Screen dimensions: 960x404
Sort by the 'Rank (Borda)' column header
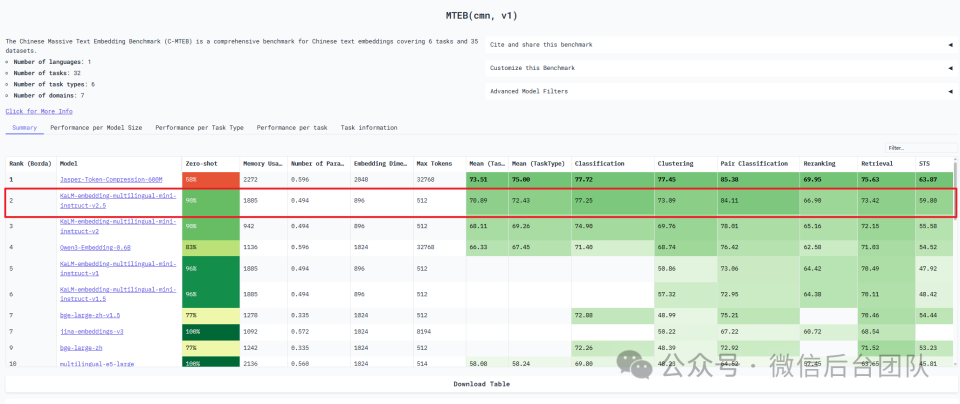pos(31,164)
